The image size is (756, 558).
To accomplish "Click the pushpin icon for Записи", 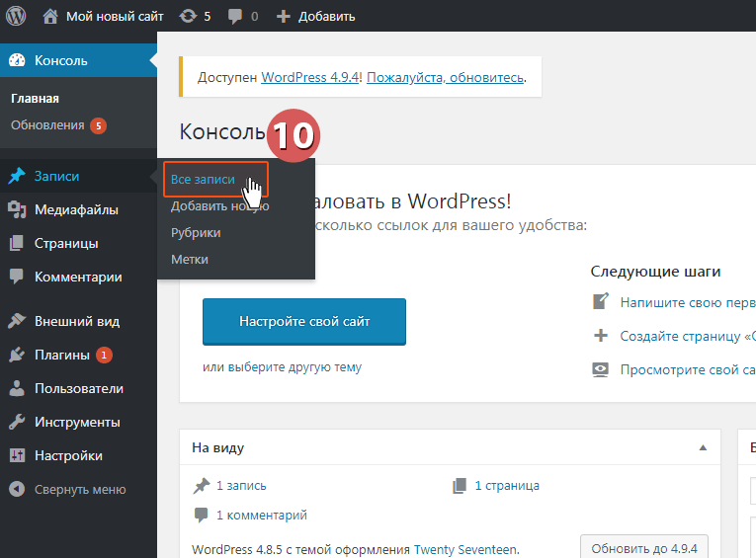I will tap(17, 176).
